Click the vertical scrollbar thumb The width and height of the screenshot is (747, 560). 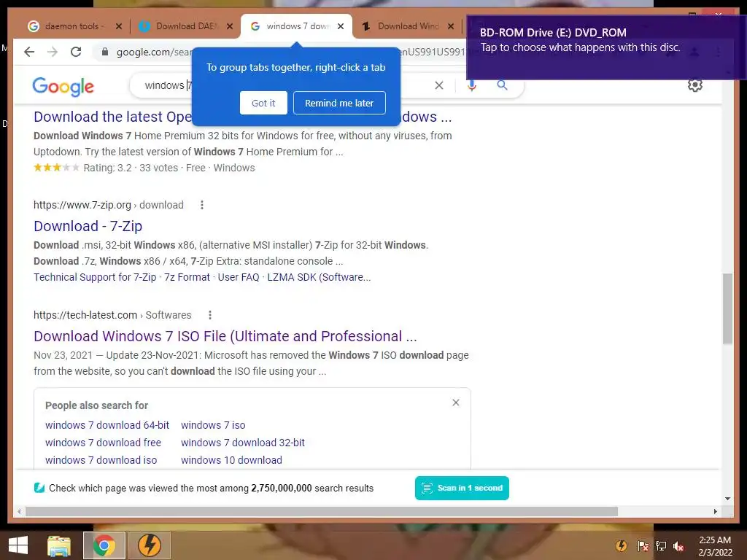click(727, 308)
